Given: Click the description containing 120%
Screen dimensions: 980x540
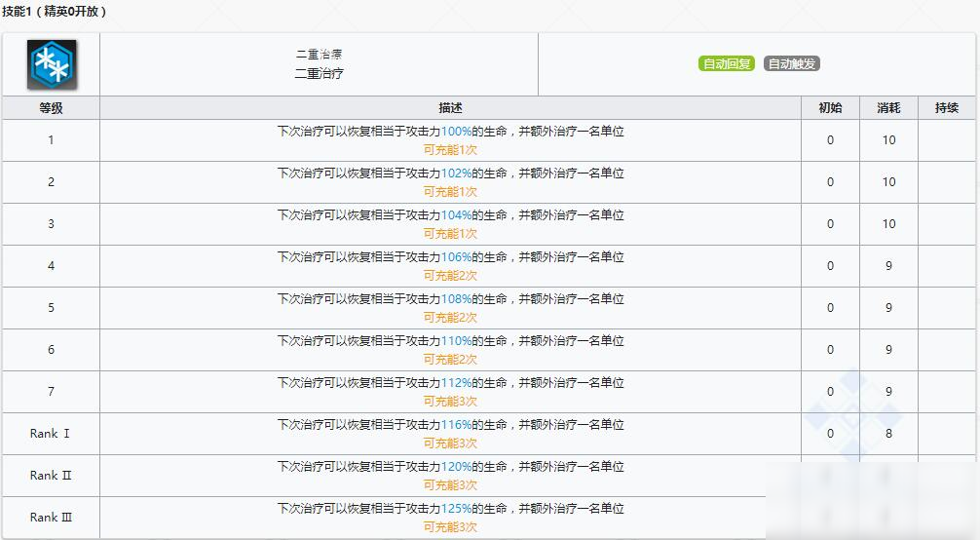Looking at the screenshot, I should 450,467.
